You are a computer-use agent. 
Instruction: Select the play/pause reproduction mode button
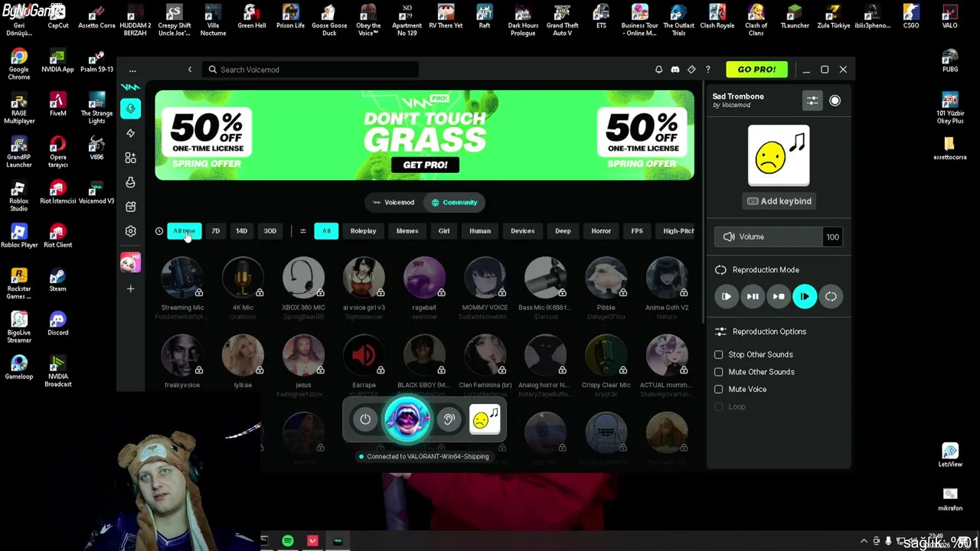tap(753, 296)
